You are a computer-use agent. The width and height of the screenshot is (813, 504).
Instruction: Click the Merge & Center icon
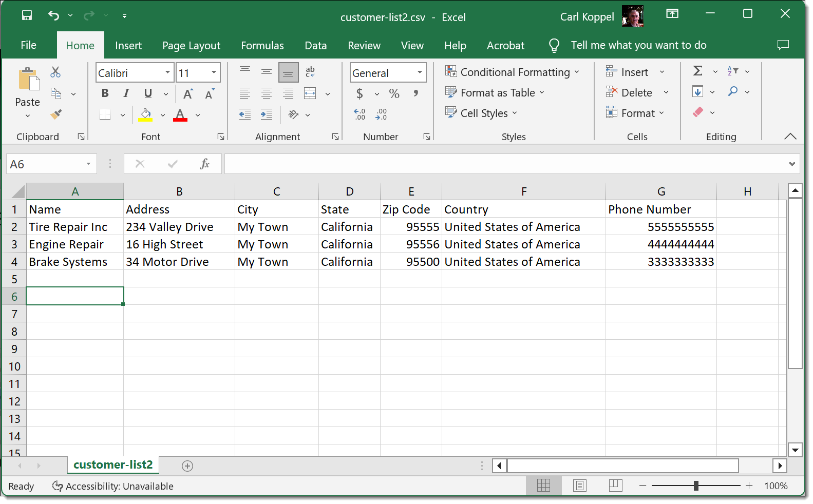[x=310, y=93]
